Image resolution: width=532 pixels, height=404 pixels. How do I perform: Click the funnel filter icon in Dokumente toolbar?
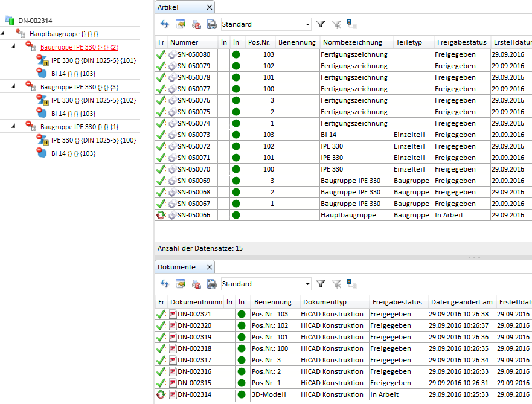[321, 284]
